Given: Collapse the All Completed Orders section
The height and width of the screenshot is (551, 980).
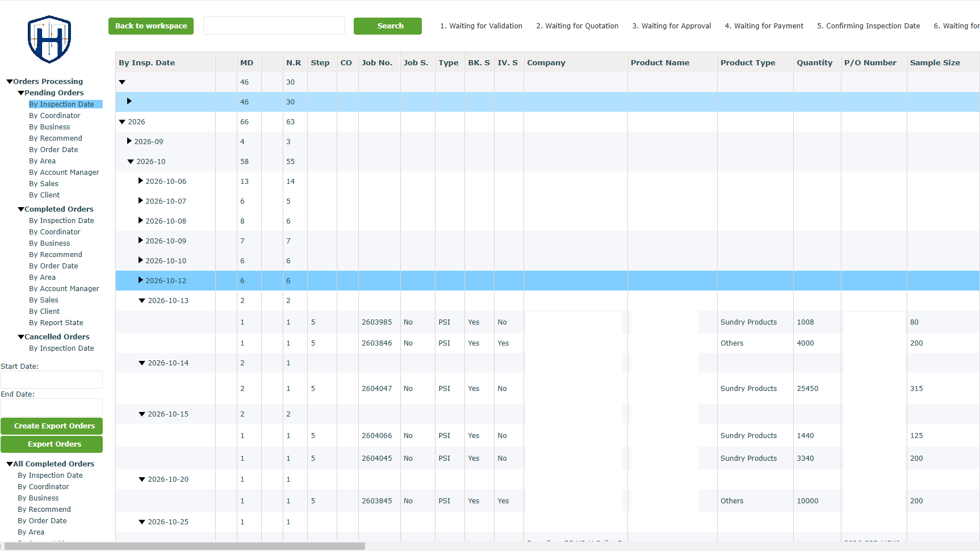Looking at the screenshot, I should 10,464.
